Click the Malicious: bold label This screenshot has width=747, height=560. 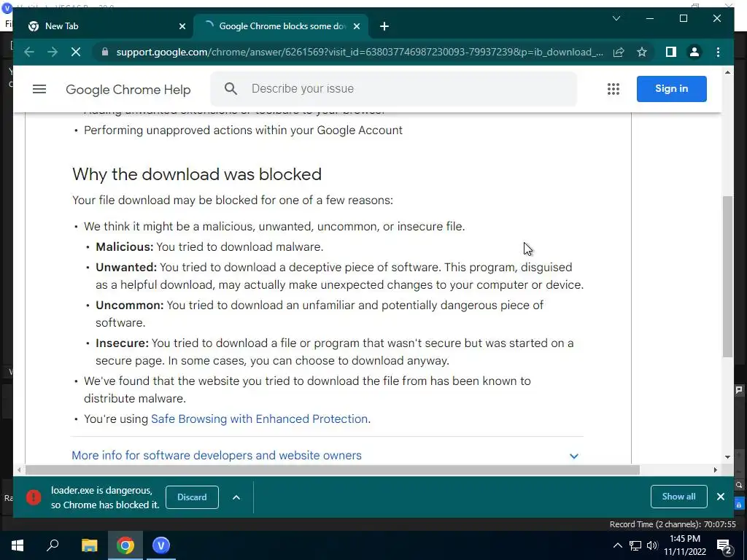click(124, 247)
